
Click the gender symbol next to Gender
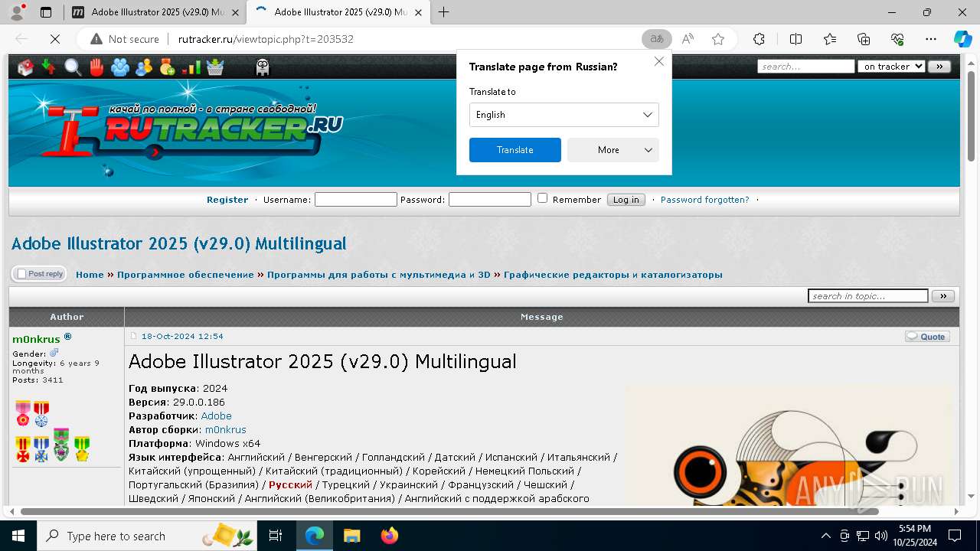tap(54, 354)
